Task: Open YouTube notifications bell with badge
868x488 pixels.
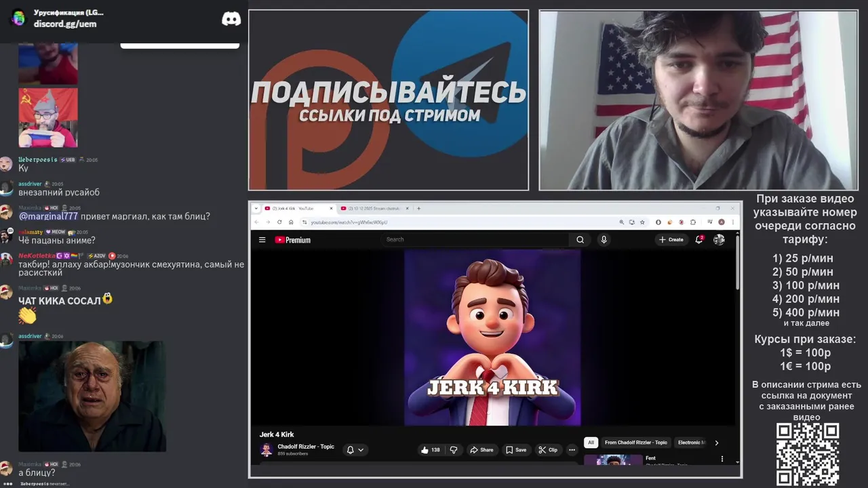Action: pos(699,239)
